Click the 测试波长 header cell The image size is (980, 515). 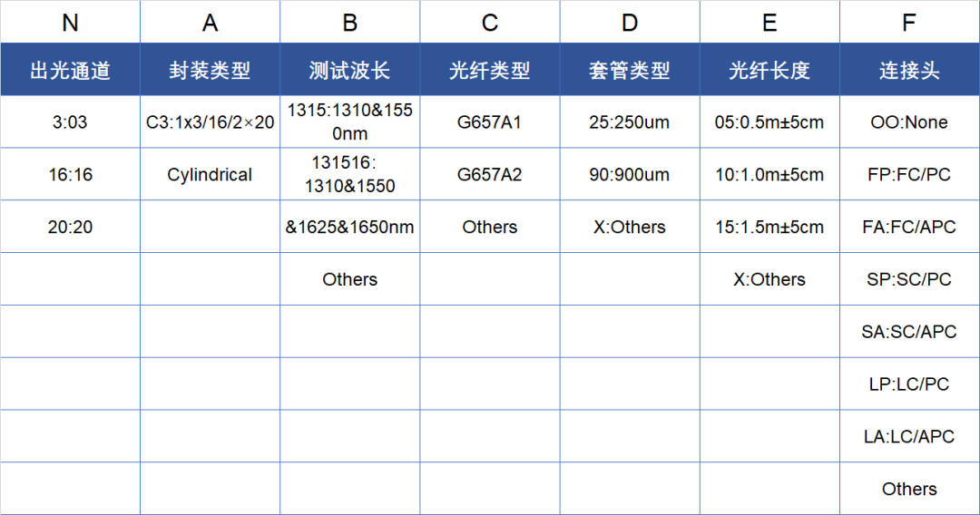[349, 70]
